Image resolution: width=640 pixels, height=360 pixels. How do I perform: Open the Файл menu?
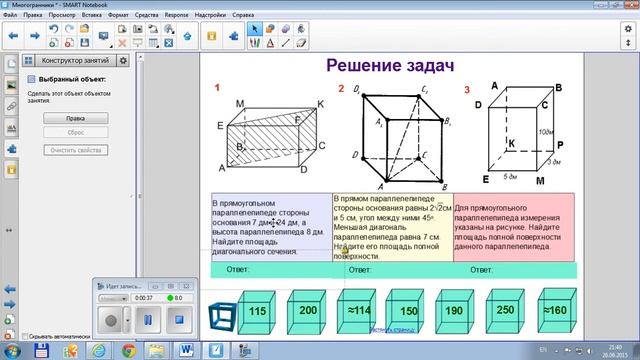coord(10,15)
